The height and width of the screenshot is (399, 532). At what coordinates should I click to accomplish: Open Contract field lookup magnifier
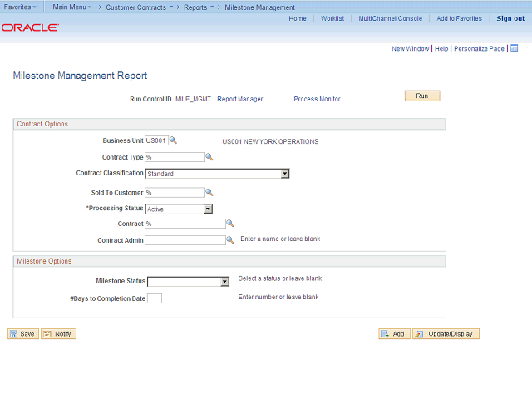230,224
